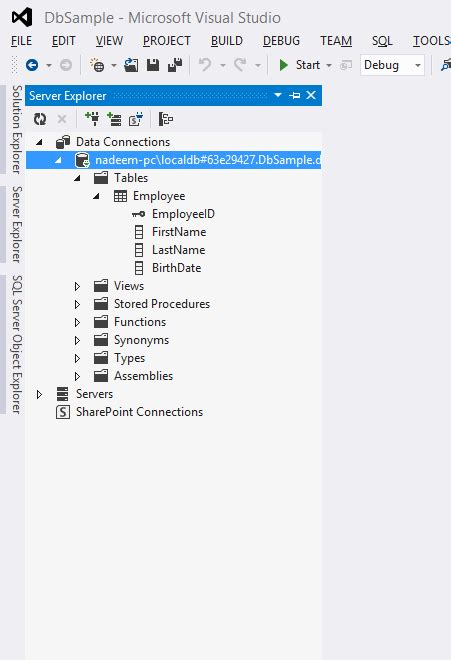
Task: Expand the Types folder
Action: [77, 359]
